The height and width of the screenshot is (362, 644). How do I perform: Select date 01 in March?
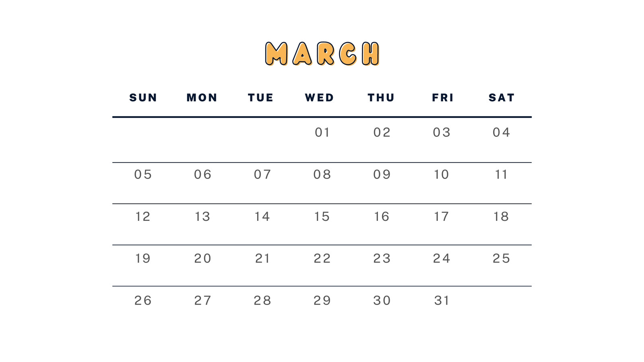[x=322, y=132]
